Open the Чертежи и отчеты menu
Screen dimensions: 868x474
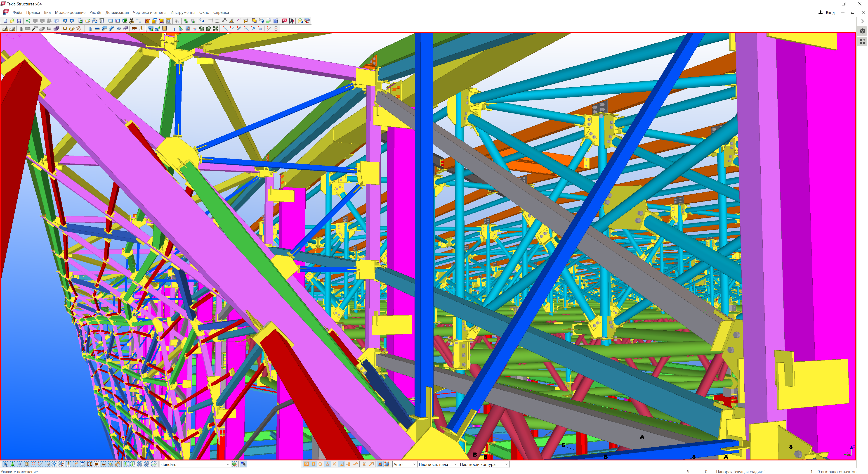(x=149, y=12)
